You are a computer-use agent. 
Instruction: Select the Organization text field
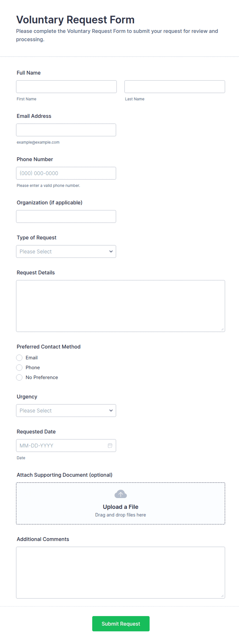[x=66, y=217]
